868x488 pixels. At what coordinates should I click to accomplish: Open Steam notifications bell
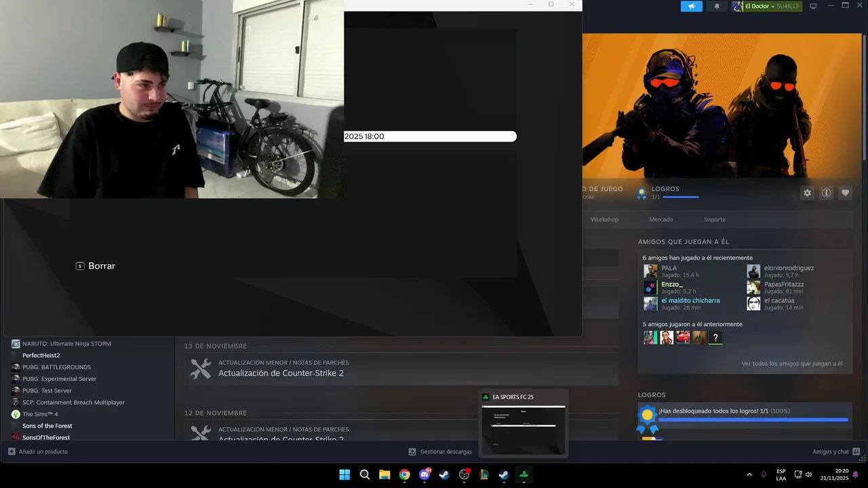717,6
